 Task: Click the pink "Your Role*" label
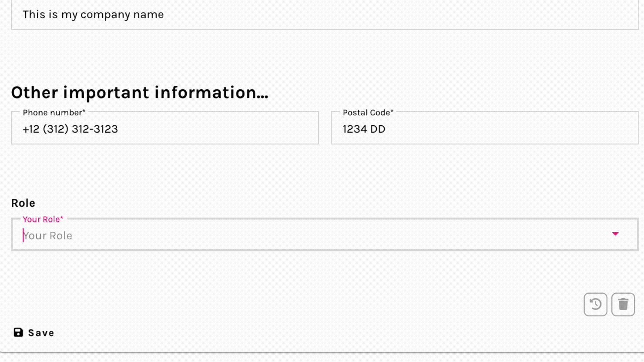(43, 219)
